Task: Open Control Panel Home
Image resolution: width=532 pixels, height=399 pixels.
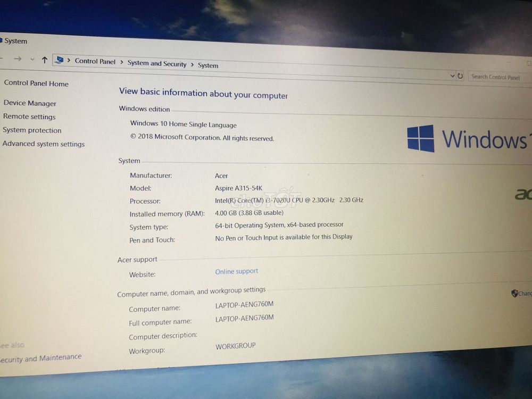Action: (x=36, y=83)
